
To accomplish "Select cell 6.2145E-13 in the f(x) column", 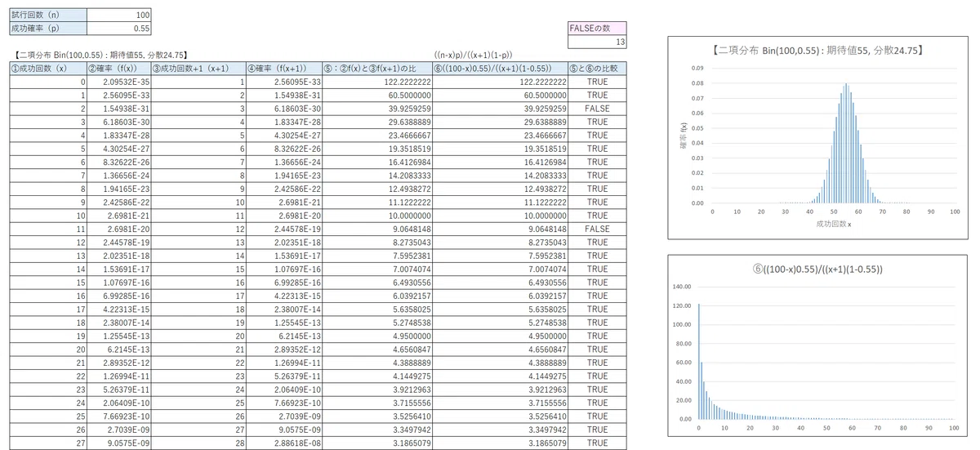I will (x=118, y=350).
